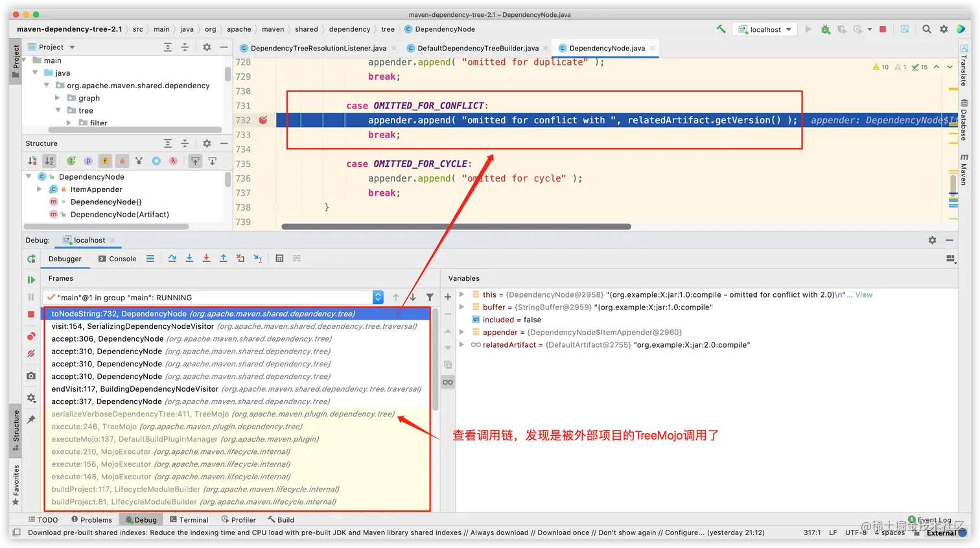
Task: Click the View link for 'this' value
Action: pyautogui.click(x=863, y=294)
